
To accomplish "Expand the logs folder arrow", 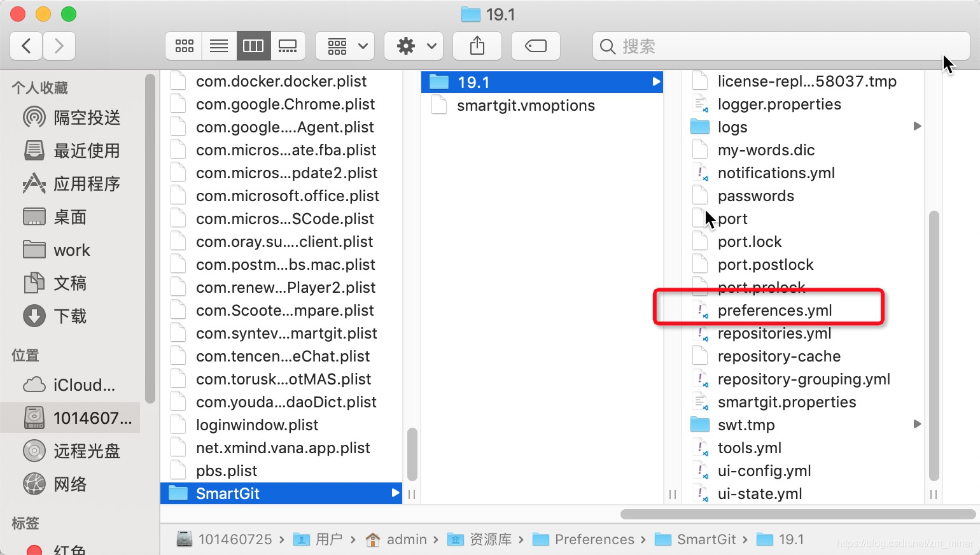I will pyautogui.click(x=917, y=126).
